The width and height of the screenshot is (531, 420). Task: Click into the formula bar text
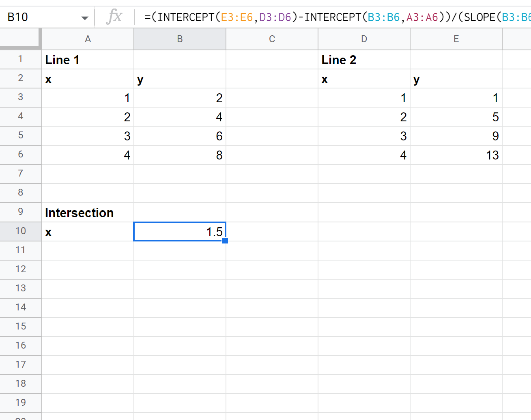[x=337, y=17]
